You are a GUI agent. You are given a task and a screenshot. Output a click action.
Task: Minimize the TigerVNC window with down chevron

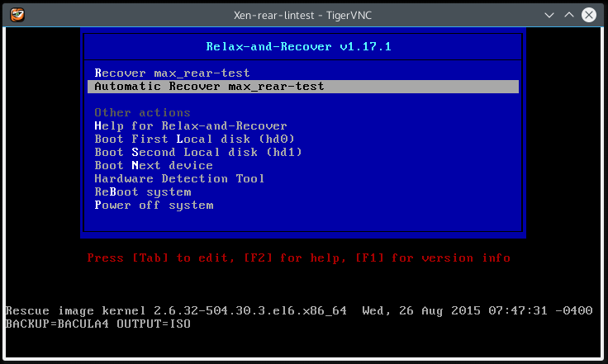[549, 15]
